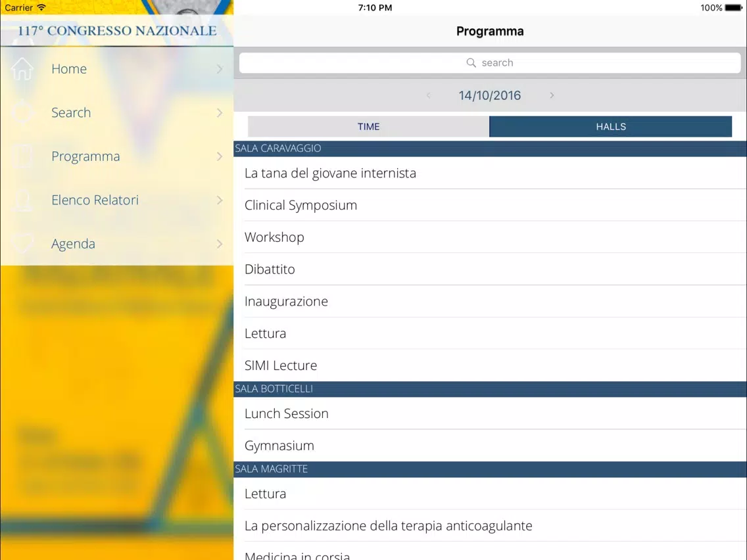The width and height of the screenshot is (747, 560).
Task: Tap the SALA MAGRITTE section header
Action: pos(491,469)
